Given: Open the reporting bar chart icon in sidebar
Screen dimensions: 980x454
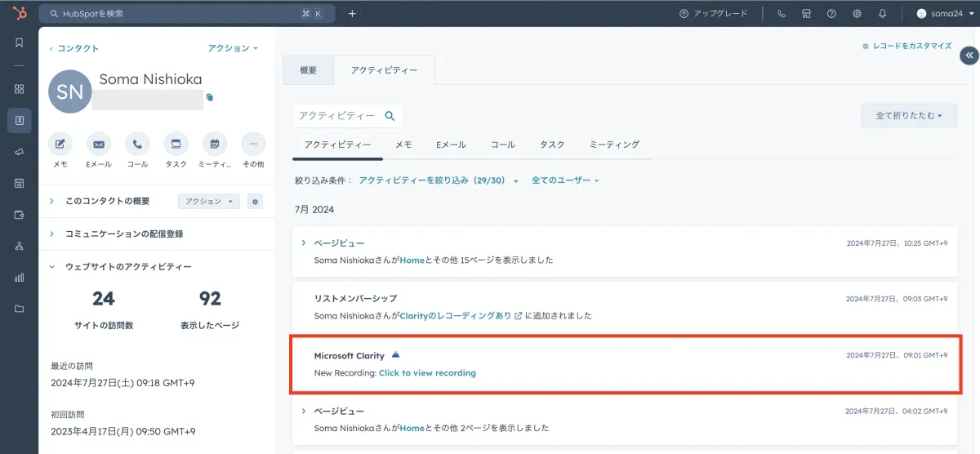Looking at the screenshot, I should (19, 278).
